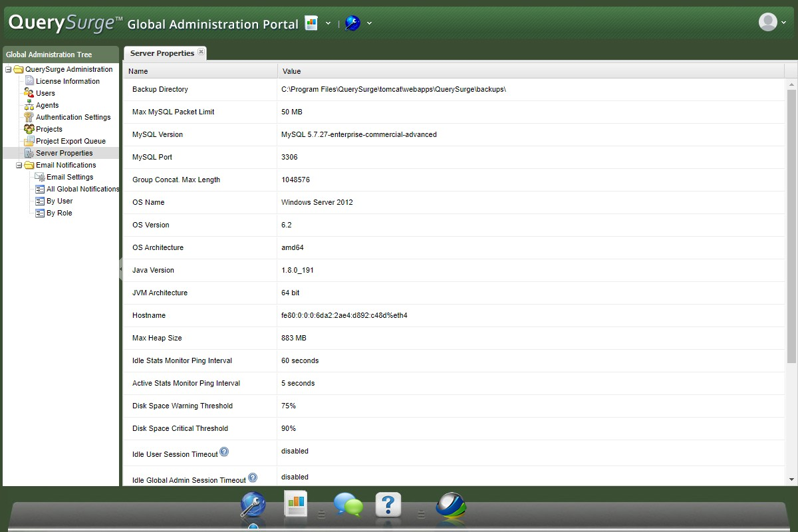Collapse the Email Notifications tree node
Image resolution: width=798 pixels, height=532 pixels.
[x=19, y=165]
